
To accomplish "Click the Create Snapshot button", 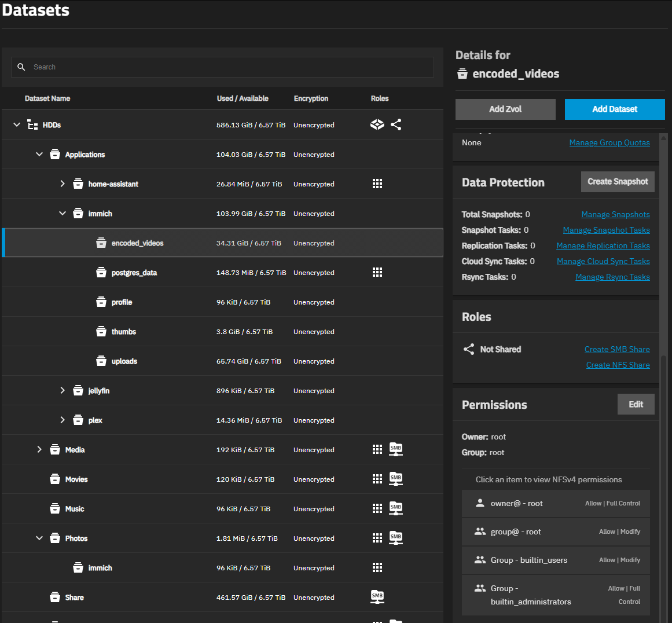I will click(x=618, y=182).
